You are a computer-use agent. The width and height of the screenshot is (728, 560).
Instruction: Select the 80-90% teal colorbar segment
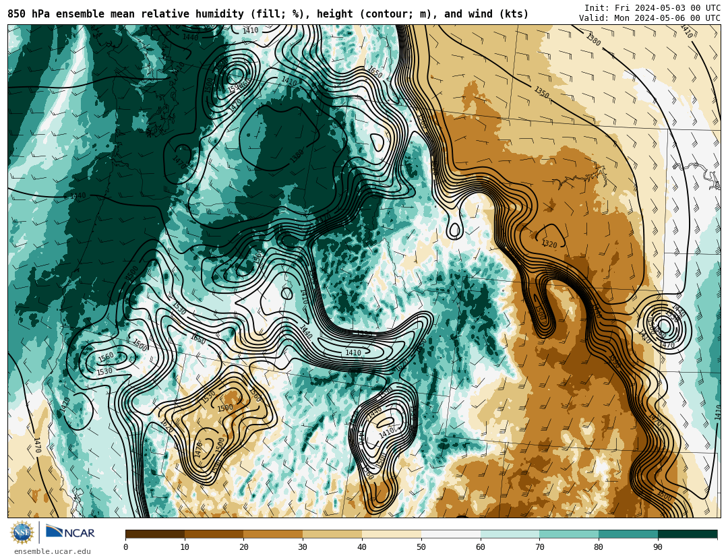click(x=628, y=534)
